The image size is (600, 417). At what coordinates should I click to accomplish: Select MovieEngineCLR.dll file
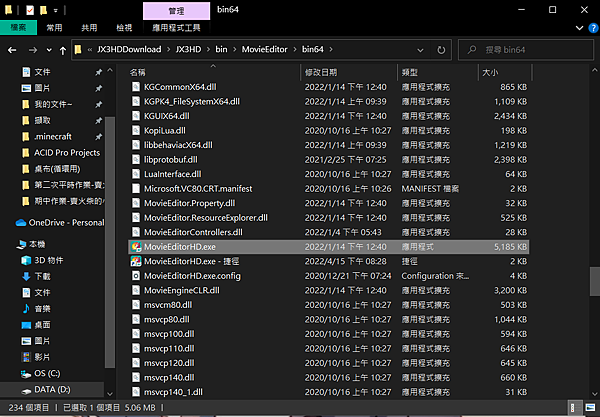[182, 290]
